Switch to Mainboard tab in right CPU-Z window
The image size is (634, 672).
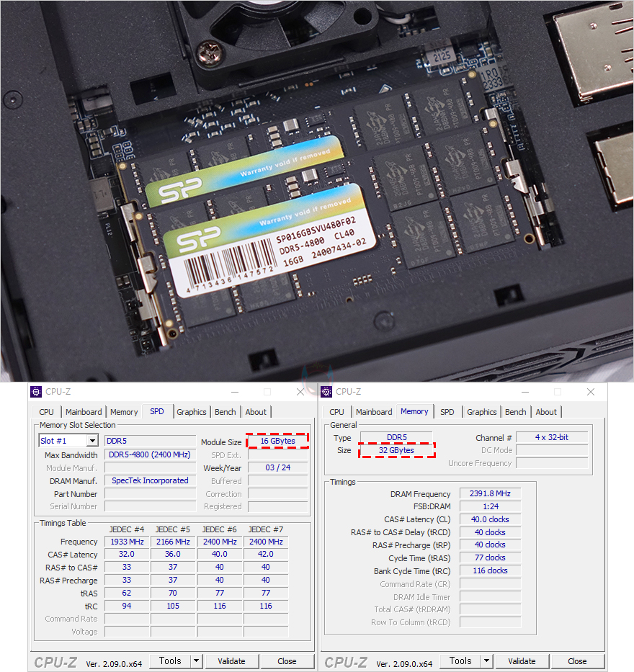pyautogui.click(x=374, y=412)
